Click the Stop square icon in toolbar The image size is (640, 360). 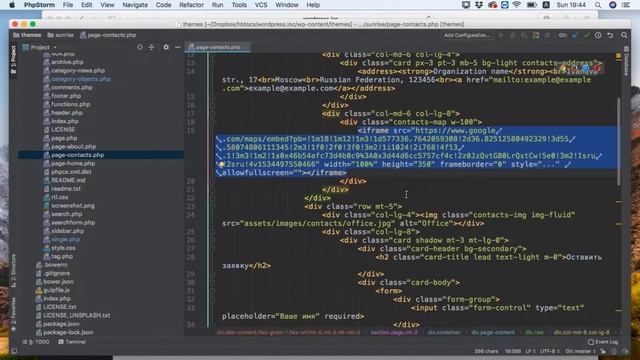click(x=547, y=36)
